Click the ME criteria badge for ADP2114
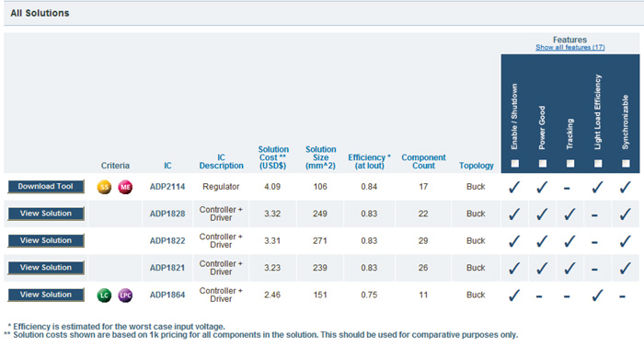The image size is (644, 347). click(125, 187)
